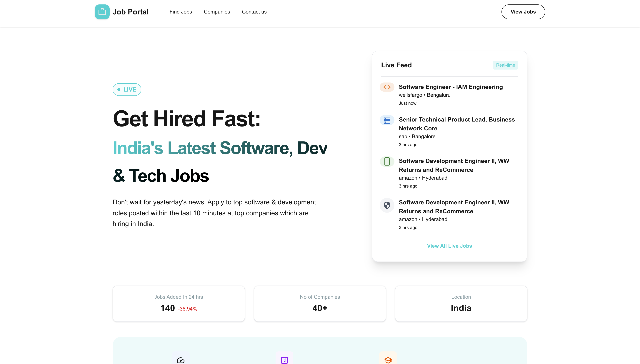The height and width of the screenshot is (364, 640).
Task: Click the speedometer gauge icon
Action: (x=181, y=360)
